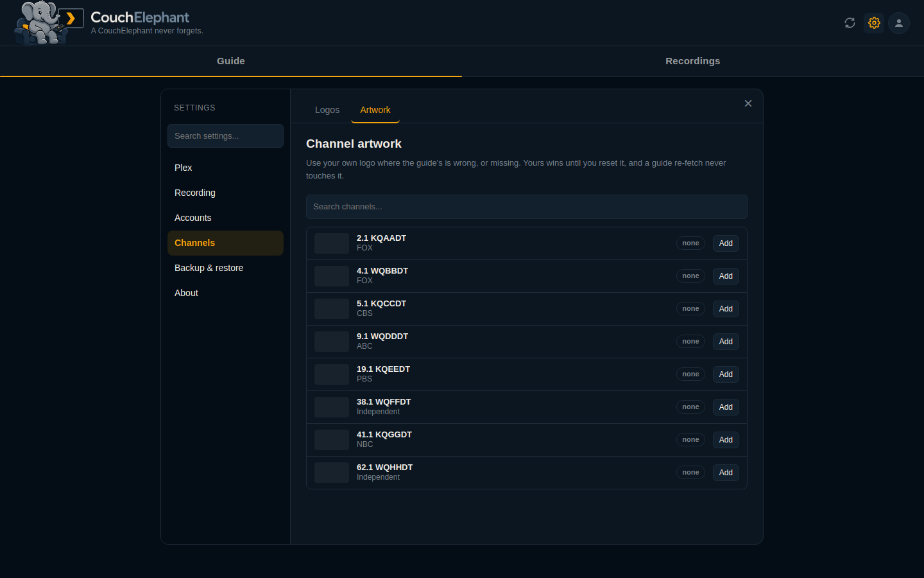Click the ABC network label

(364, 346)
